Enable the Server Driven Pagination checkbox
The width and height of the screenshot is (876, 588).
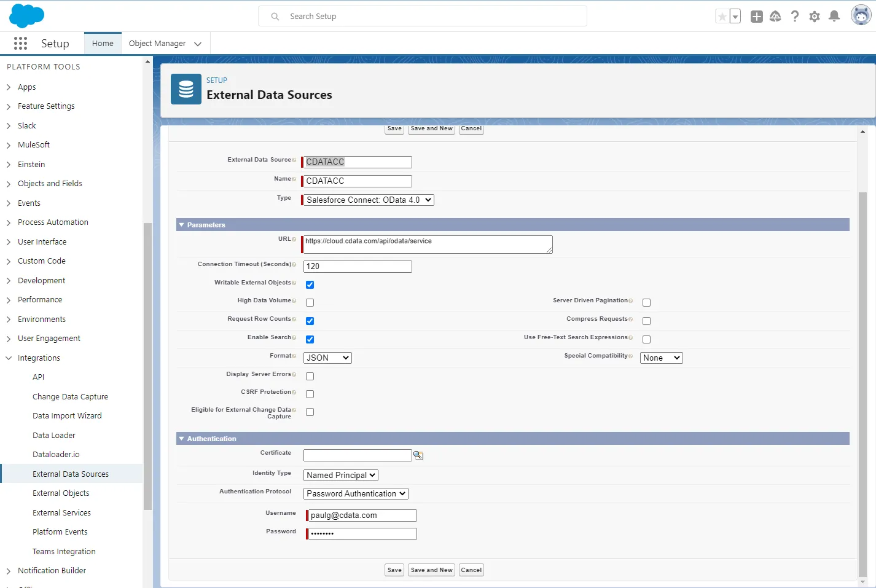click(x=646, y=302)
